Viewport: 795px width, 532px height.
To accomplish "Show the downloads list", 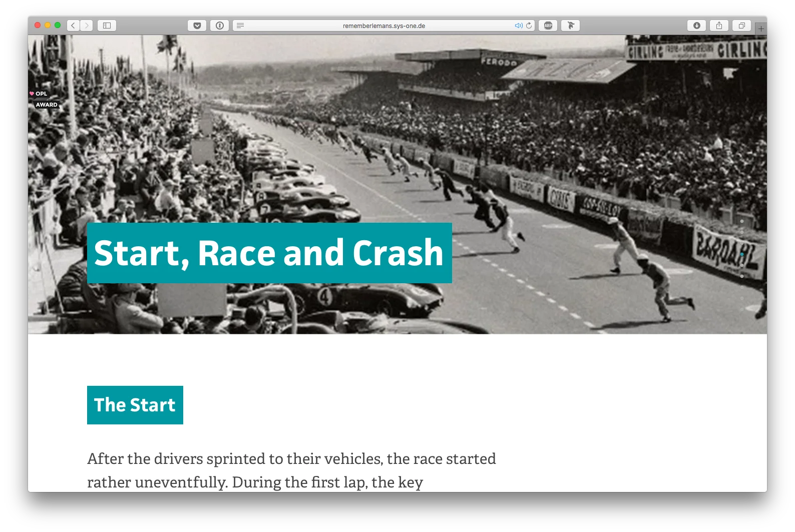I will click(x=696, y=26).
